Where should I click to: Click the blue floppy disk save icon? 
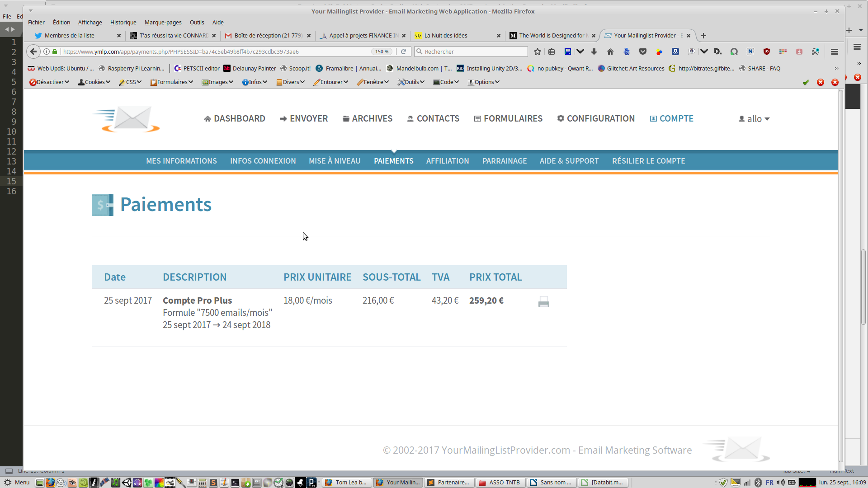[567, 52]
